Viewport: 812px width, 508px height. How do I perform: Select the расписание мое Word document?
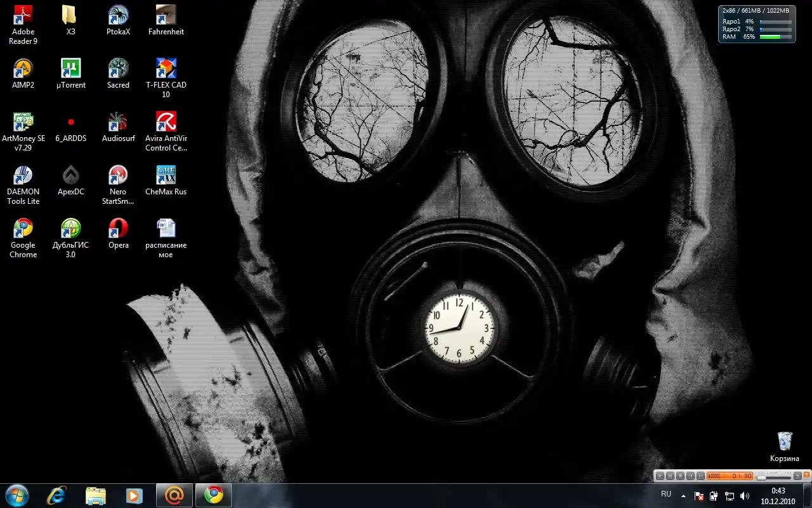[166, 229]
